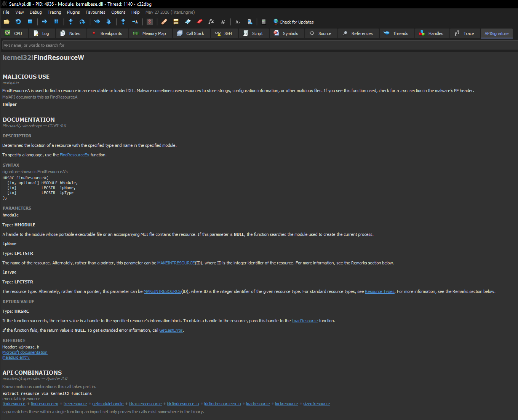
Task: Stop debugging with the square stop icon
Action: pos(30,22)
